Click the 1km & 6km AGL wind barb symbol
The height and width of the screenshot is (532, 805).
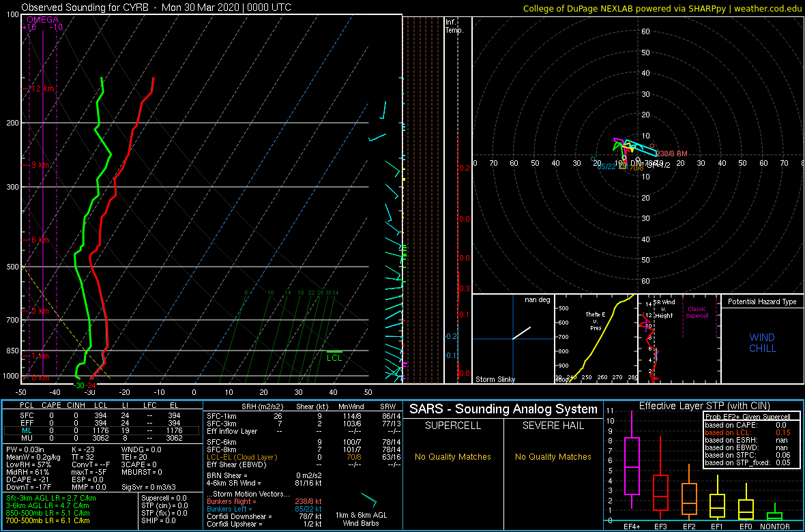point(368,500)
